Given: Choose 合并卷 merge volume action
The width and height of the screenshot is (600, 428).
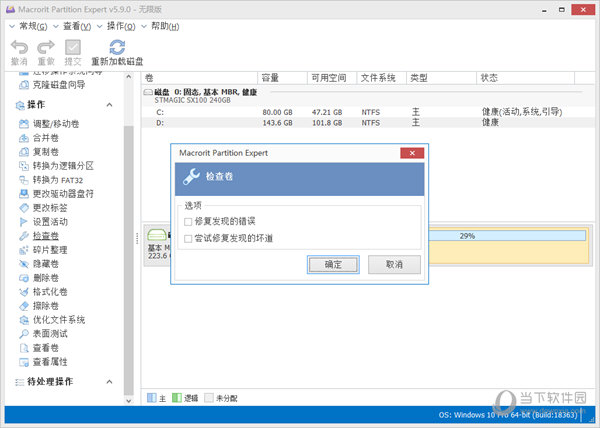Looking at the screenshot, I should (x=46, y=137).
